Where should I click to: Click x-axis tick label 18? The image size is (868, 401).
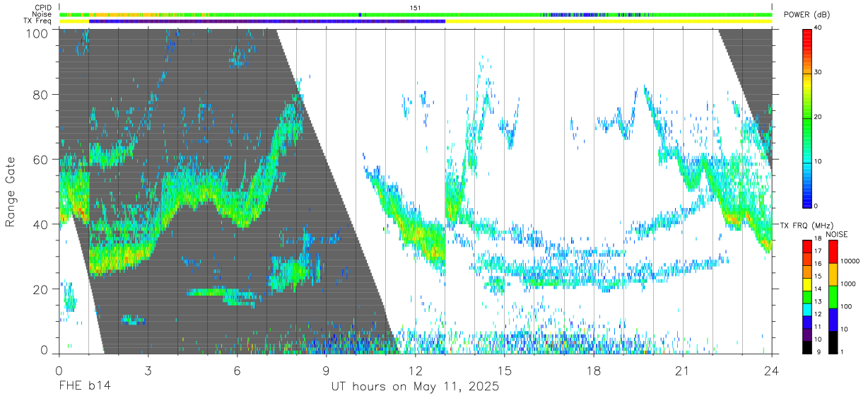(594, 371)
